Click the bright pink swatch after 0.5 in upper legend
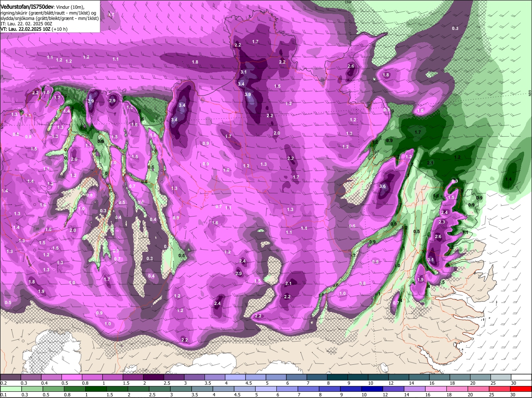 pyautogui.click(x=71, y=377)
